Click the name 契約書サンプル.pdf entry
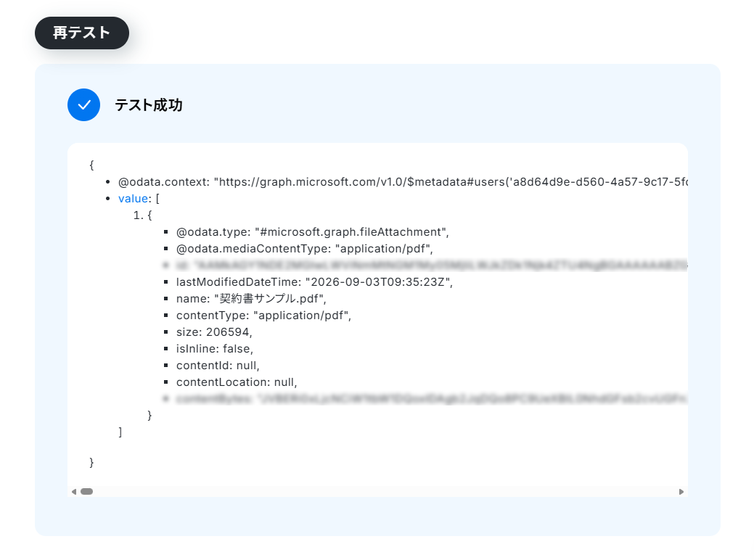This screenshot has width=754, height=560. pyautogui.click(x=251, y=299)
